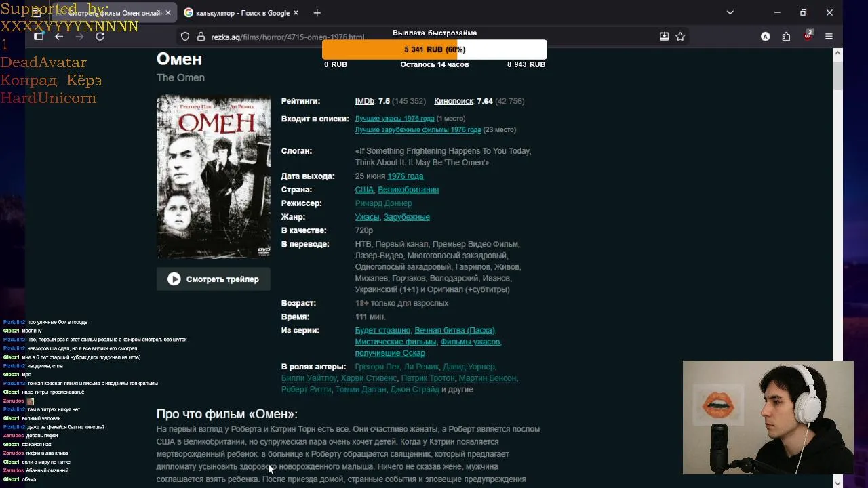This screenshot has width=868, height=488.
Task: Open the IMDb rating link
Action: 365,101
